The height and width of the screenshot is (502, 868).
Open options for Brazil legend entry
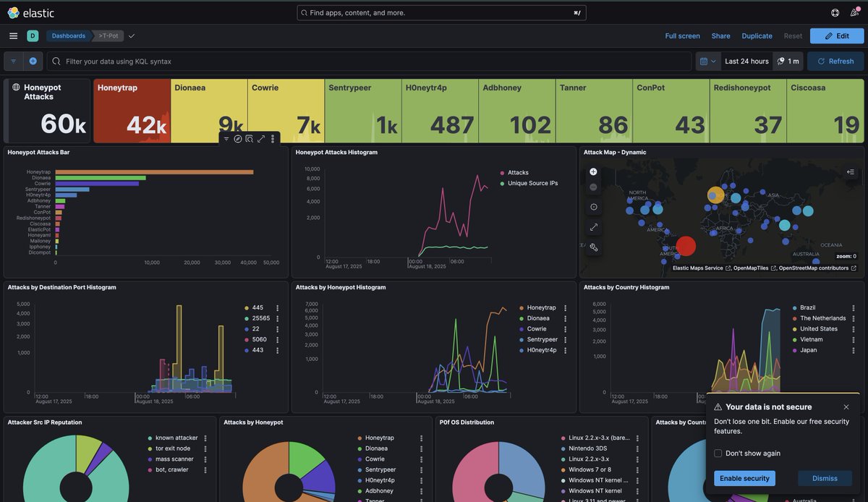(854, 307)
